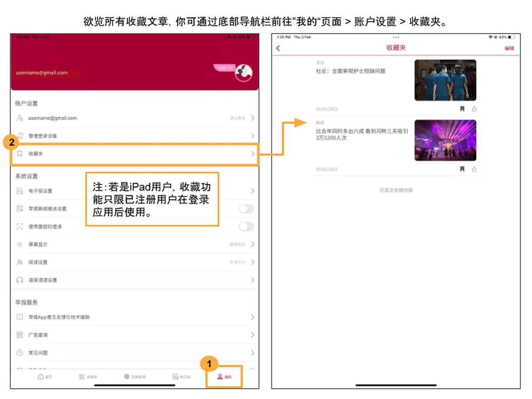Enable the 使用面容ID登录 switch
The height and width of the screenshot is (399, 532).
coord(246,227)
